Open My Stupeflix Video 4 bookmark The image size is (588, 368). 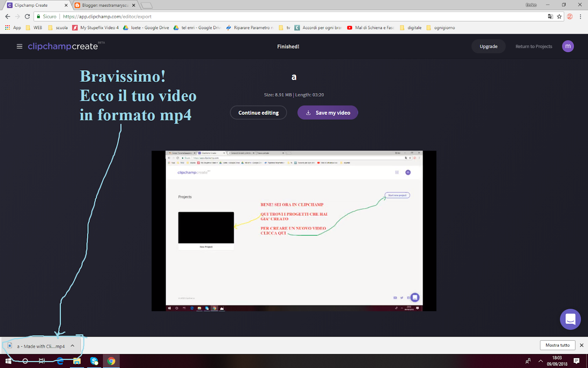pos(96,28)
